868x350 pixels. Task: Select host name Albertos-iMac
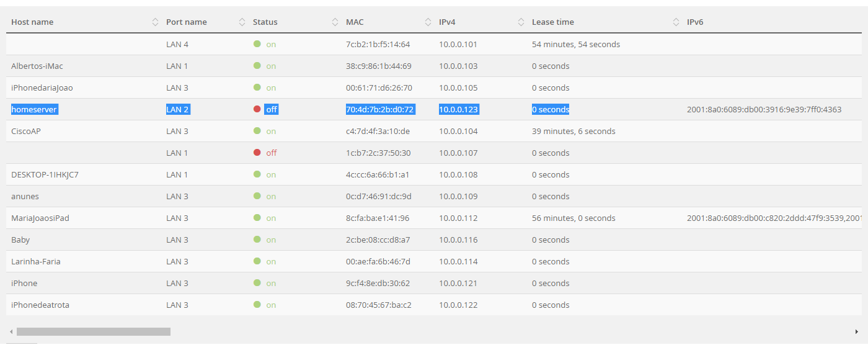click(37, 66)
